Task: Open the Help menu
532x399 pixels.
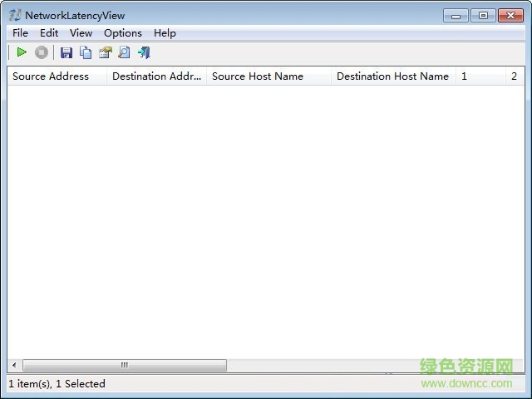Action: click(x=165, y=33)
